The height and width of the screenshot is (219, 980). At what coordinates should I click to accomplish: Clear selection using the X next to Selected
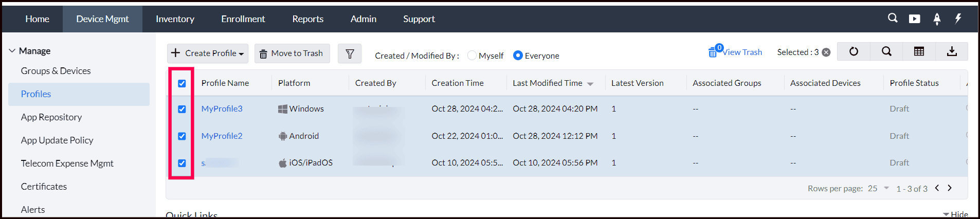coord(826,52)
